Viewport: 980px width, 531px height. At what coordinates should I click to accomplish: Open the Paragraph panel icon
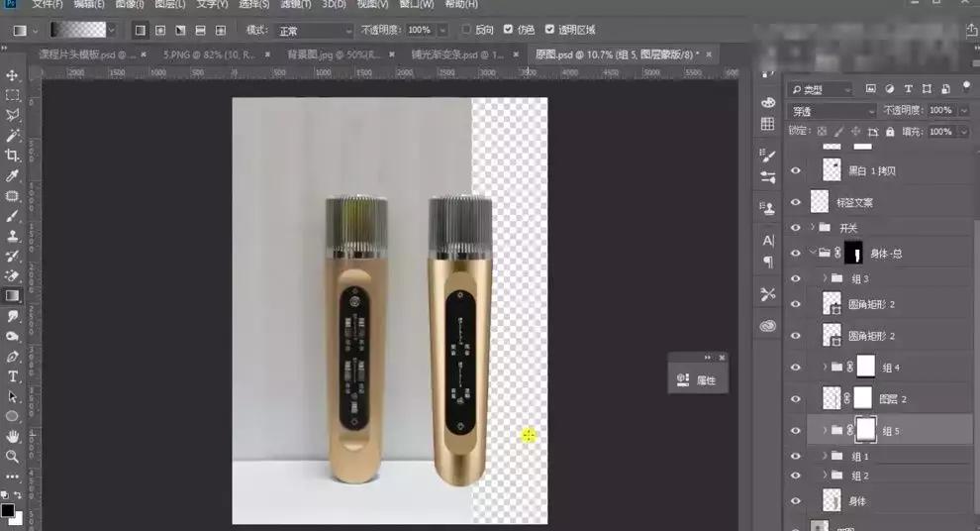[768, 263]
